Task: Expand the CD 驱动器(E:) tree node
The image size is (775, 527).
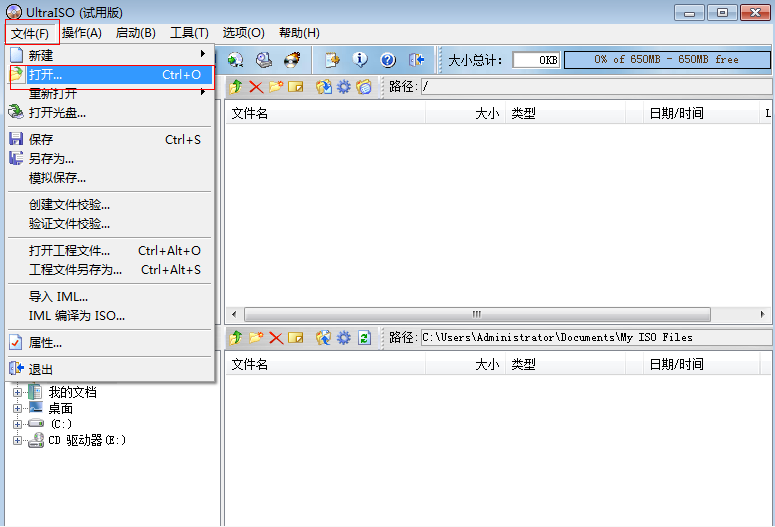Action: tap(17, 440)
